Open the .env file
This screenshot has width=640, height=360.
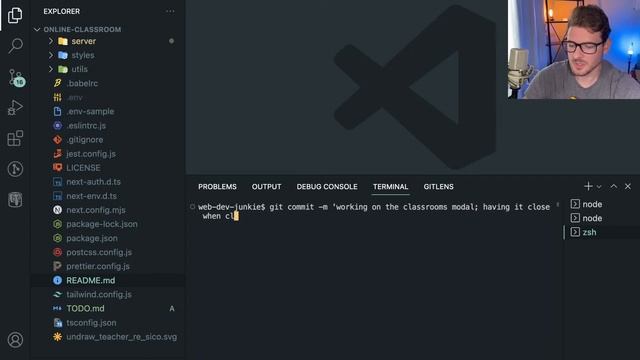click(75, 98)
